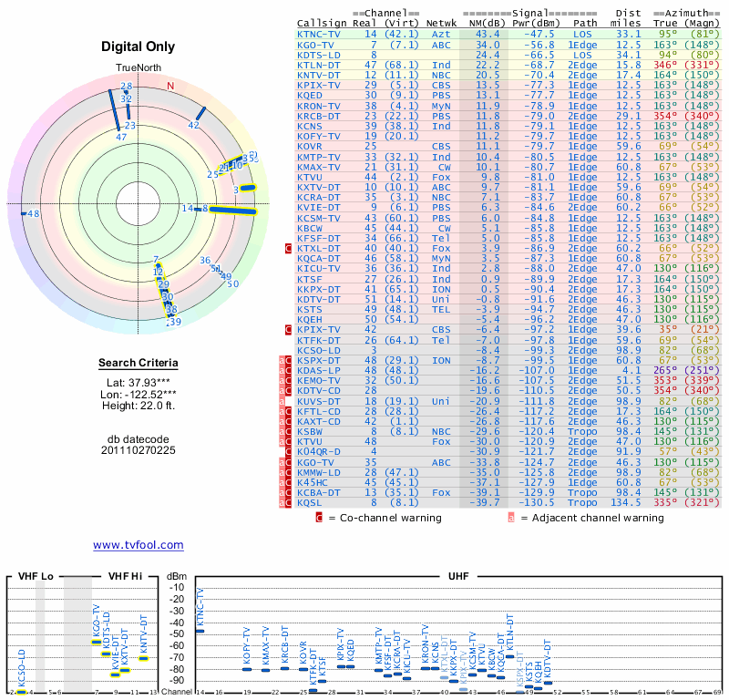The image size is (729, 700).
Task: Click the KCSO-LD label in the VHF Lo chart
Action: (x=21, y=668)
